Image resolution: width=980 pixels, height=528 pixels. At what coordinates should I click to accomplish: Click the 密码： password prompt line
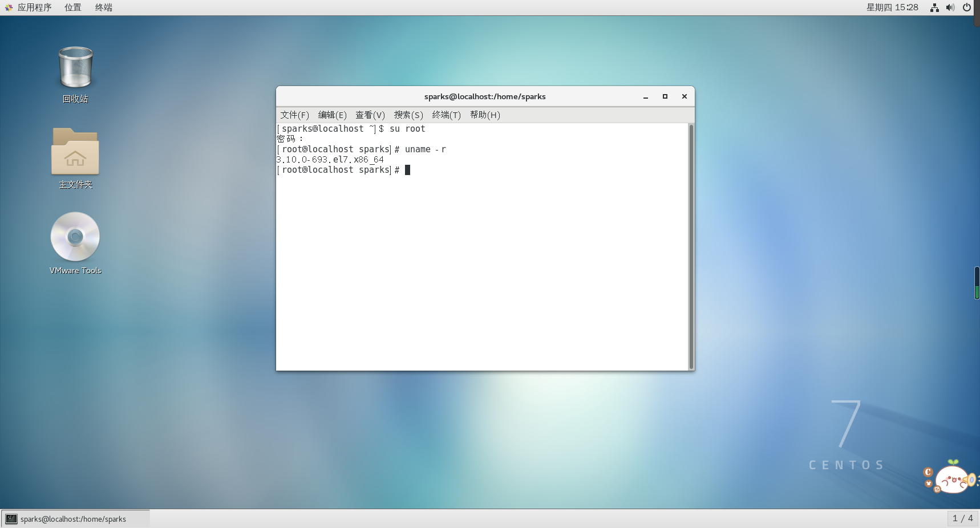tap(290, 139)
